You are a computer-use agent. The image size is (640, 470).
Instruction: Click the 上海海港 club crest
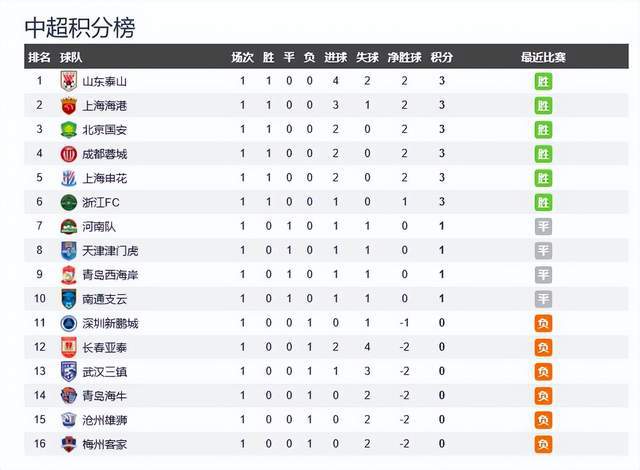pos(68,105)
